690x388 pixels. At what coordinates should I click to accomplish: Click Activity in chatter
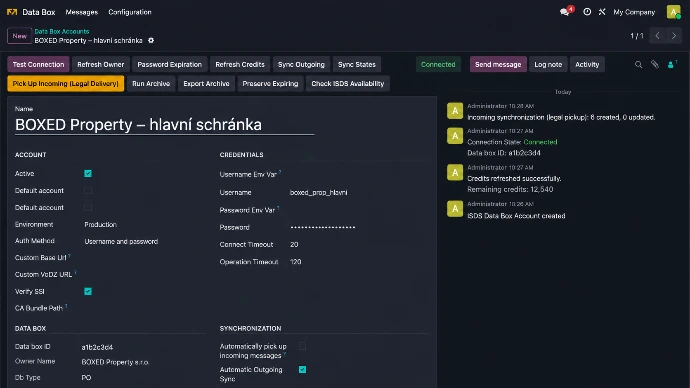coord(587,64)
